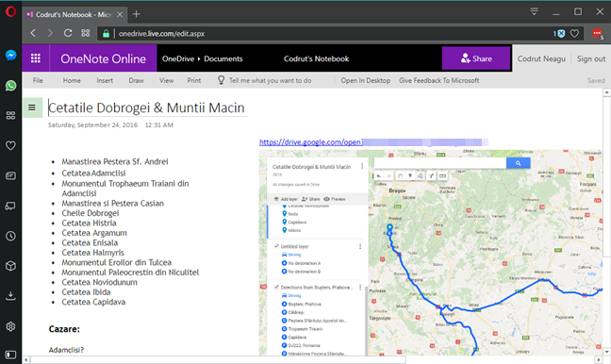Go forward to the next page
Image resolution: width=611 pixels, height=364 pixels.
click(x=50, y=33)
